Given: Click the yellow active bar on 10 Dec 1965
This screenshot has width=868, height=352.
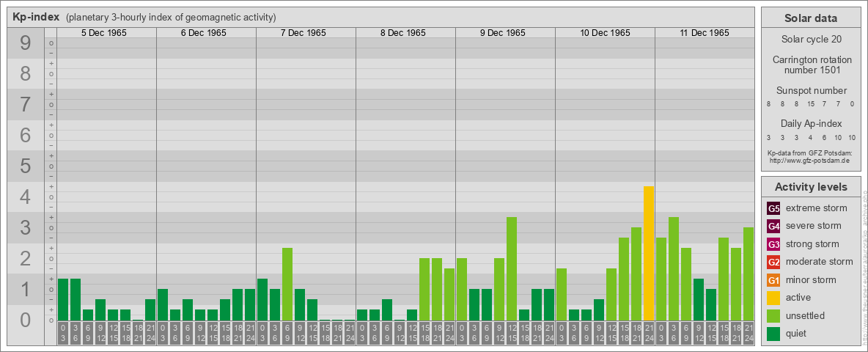Looking at the screenshot, I should click(x=649, y=253).
